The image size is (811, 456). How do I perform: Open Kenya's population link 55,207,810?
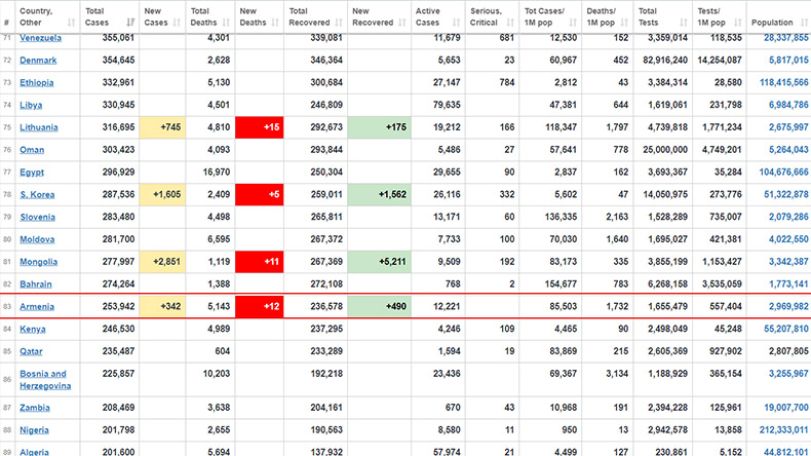coord(786,329)
